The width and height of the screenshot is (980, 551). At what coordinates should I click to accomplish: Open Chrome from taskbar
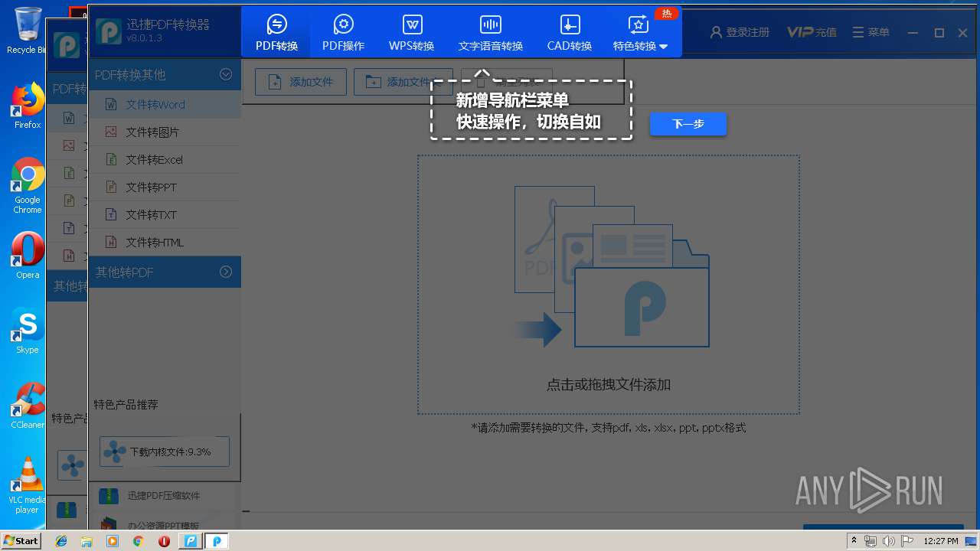pos(138,541)
